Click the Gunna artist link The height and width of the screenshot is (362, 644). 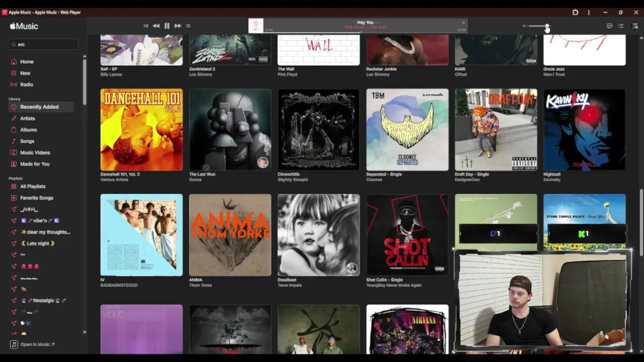(195, 179)
